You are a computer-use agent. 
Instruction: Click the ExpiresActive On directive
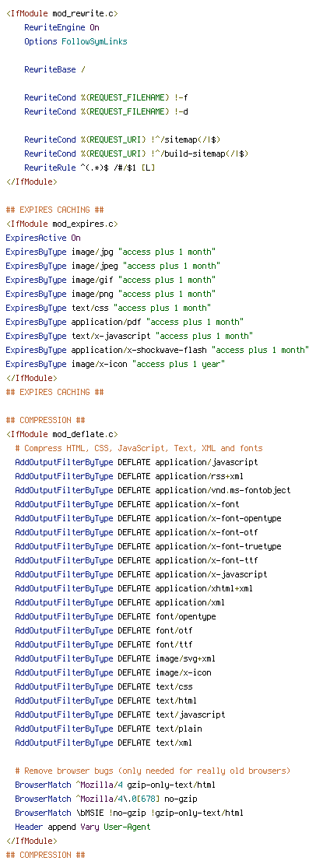tap(43, 238)
